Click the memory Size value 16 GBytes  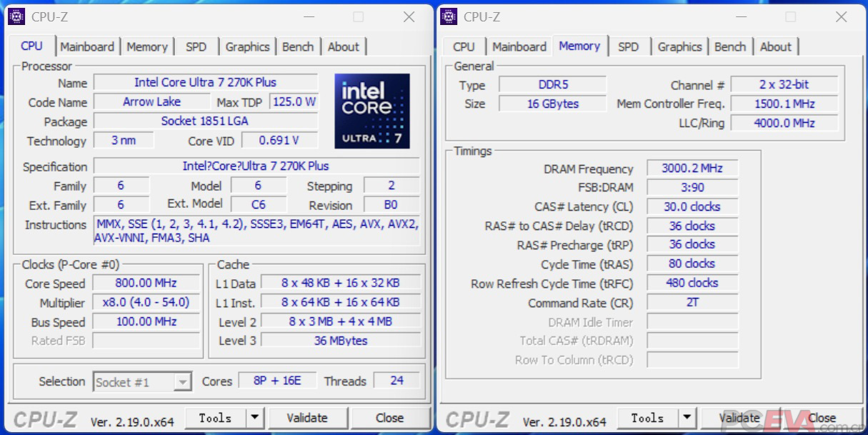(553, 104)
